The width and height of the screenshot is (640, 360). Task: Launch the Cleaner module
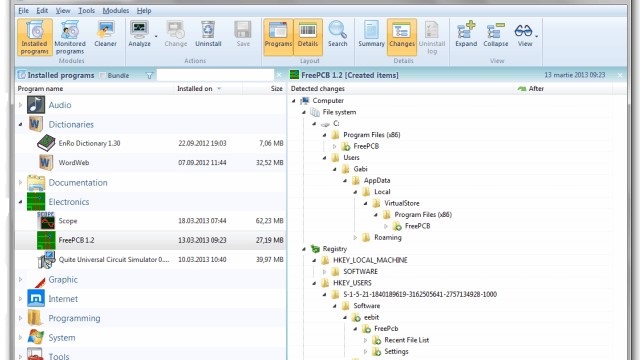tap(105, 34)
